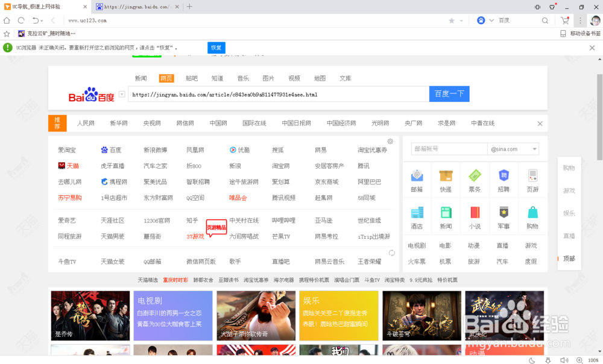Click the home icon in the toolbar

pos(6,20)
